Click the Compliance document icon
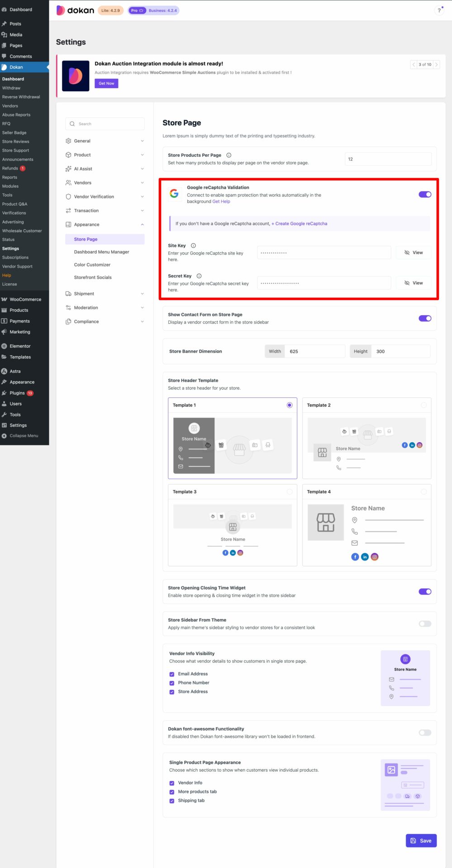This screenshot has height=868, width=452. coord(68,322)
